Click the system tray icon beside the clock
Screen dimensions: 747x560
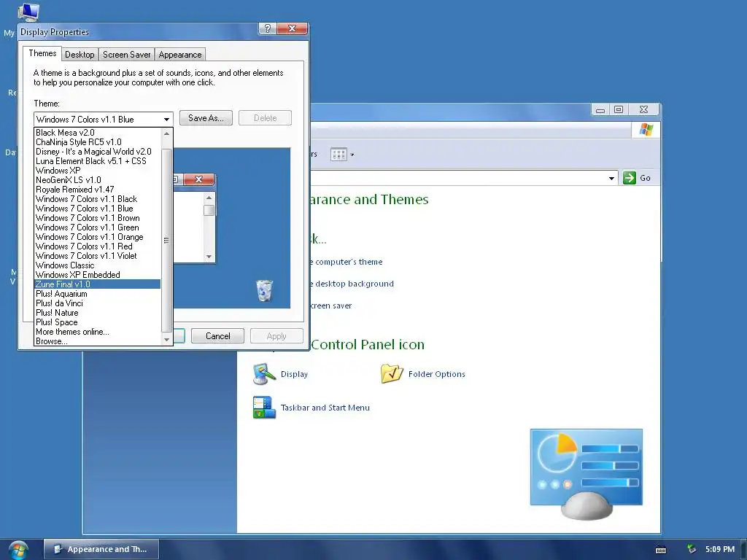(x=692, y=549)
